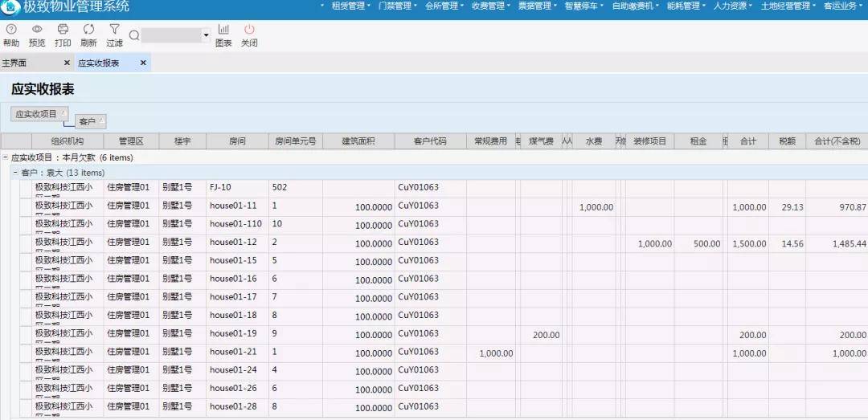
Task: Close the 应实收报表 tab
Action: [143, 63]
